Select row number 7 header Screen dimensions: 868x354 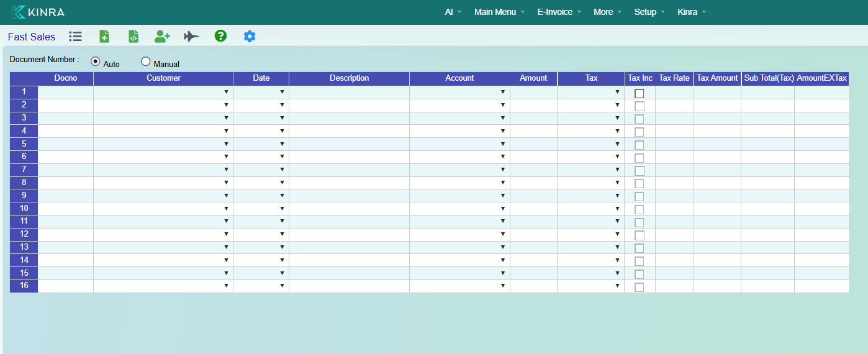(24, 170)
